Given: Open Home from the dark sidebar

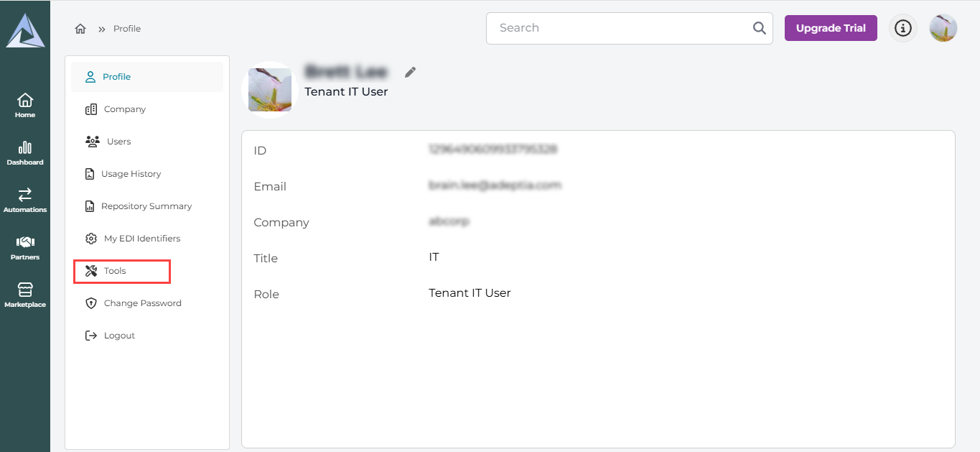Looking at the screenshot, I should [25, 105].
